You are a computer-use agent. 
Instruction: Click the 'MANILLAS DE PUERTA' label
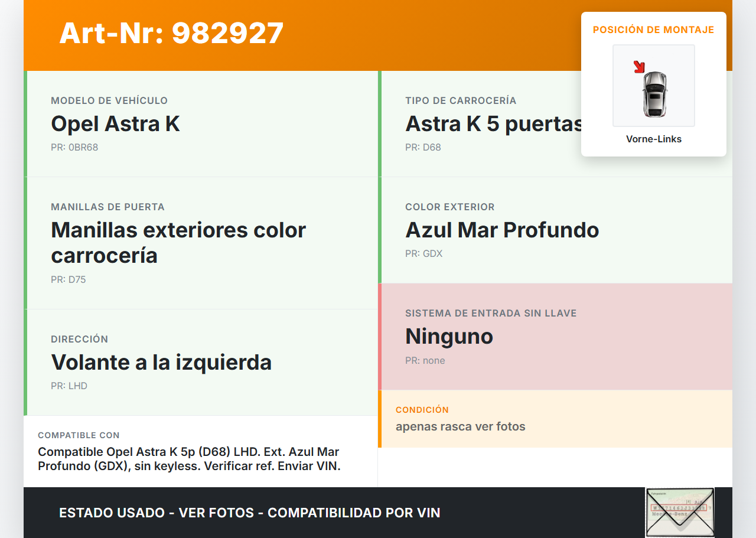pyautogui.click(x=107, y=207)
